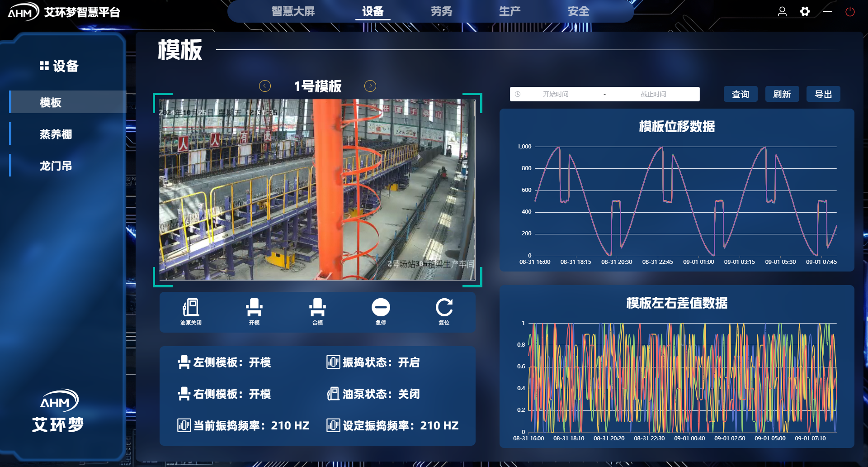Viewport: 868px width, 467px height.
Task: Click the 导出 export button
Action: [823, 94]
